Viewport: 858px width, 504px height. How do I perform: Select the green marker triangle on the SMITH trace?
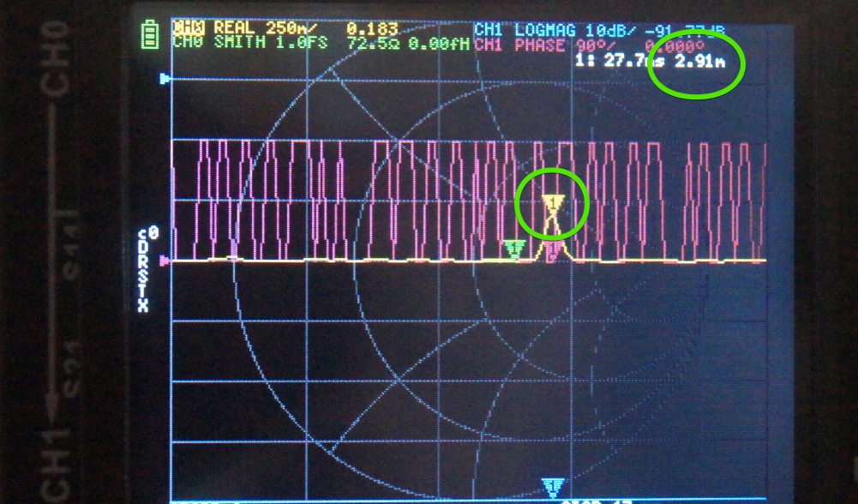(x=513, y=249)
